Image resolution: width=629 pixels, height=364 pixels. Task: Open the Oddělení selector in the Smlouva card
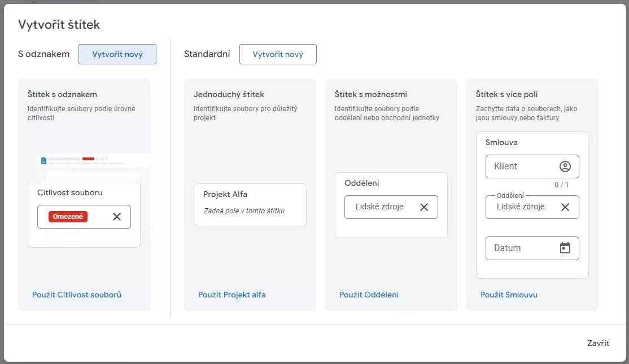point(532,207)
